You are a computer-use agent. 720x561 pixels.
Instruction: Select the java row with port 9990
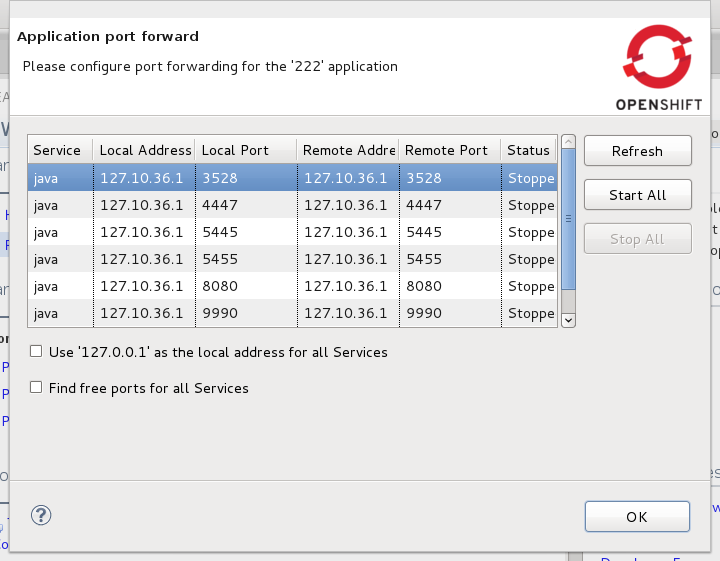[x=290, y=313]
